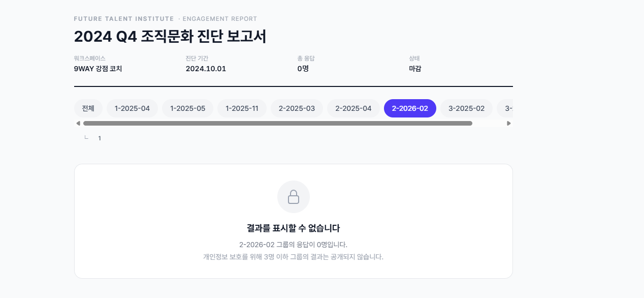Image resolution: width=644 pixels, height=298 pixels.
Task: Select the 3-2025-02 group filter
Action: coord(466,108)
